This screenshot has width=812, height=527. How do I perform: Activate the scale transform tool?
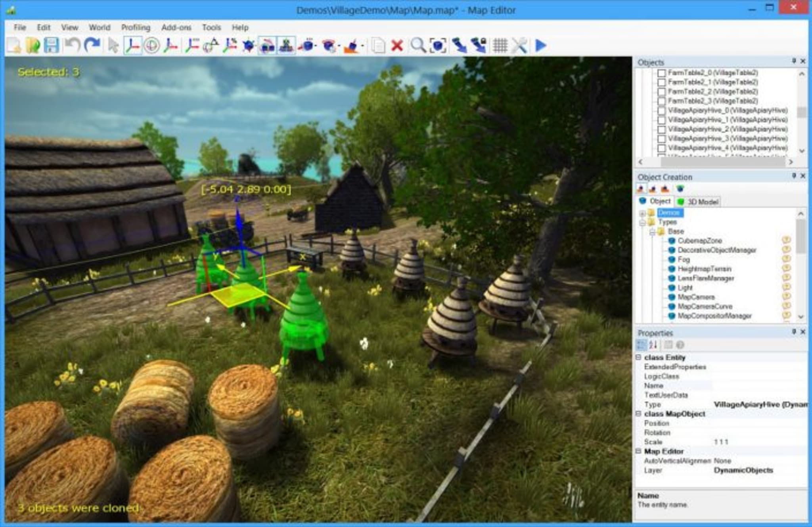pos(170,45)
